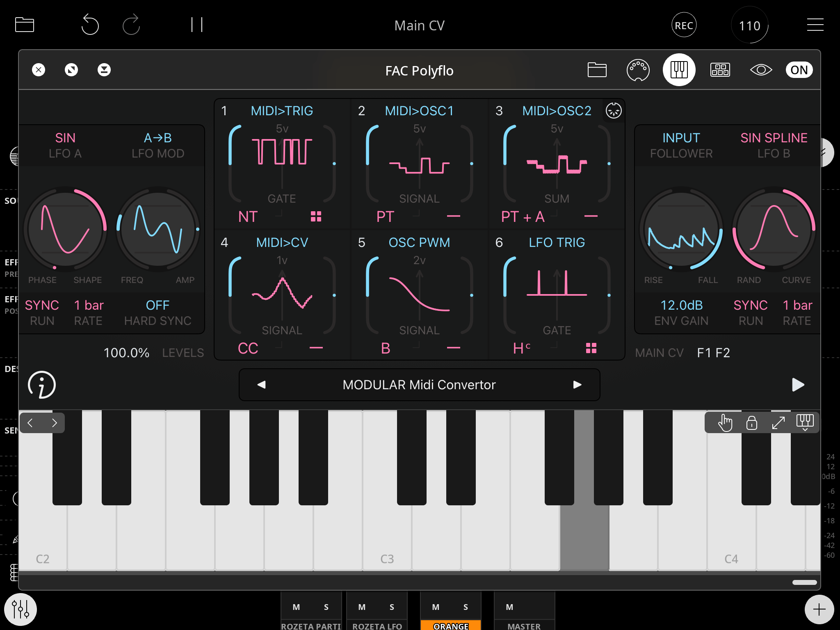
Task: Expand the keyboard layout dropdown icon
Action: coord(805,422)
